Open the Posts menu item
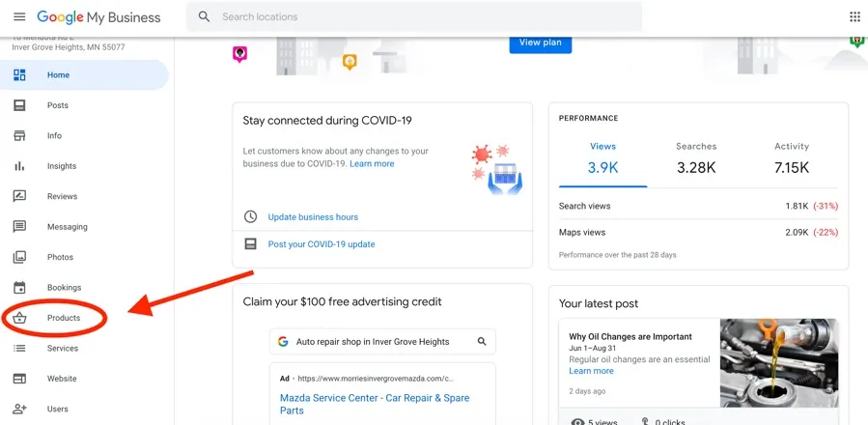The width and height of the screenshot is (868, 425). (84, 105)
